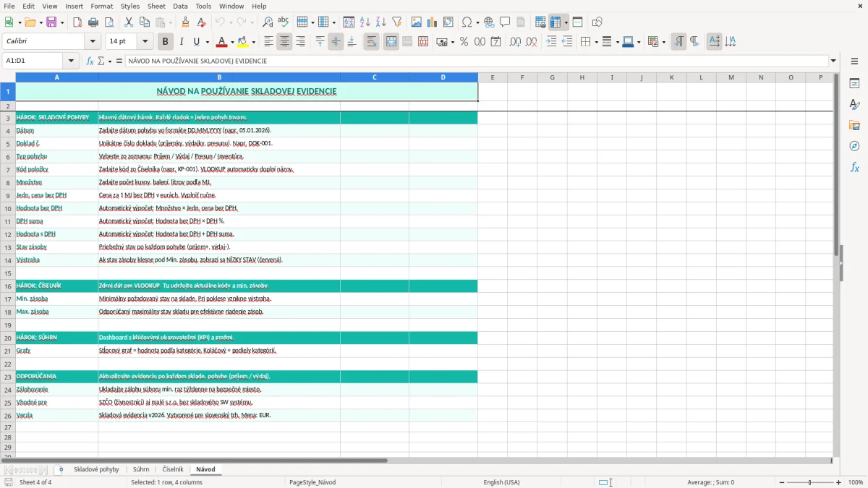
Task: Toggle Bold formatting
Action: click(166, 42)
